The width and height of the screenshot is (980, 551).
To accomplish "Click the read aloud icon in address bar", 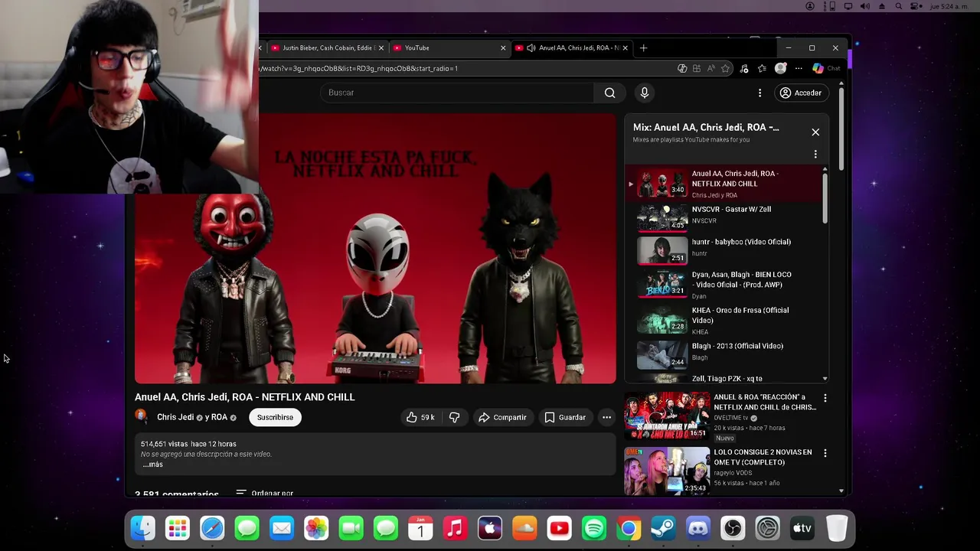I will click(x=710, y=68).
